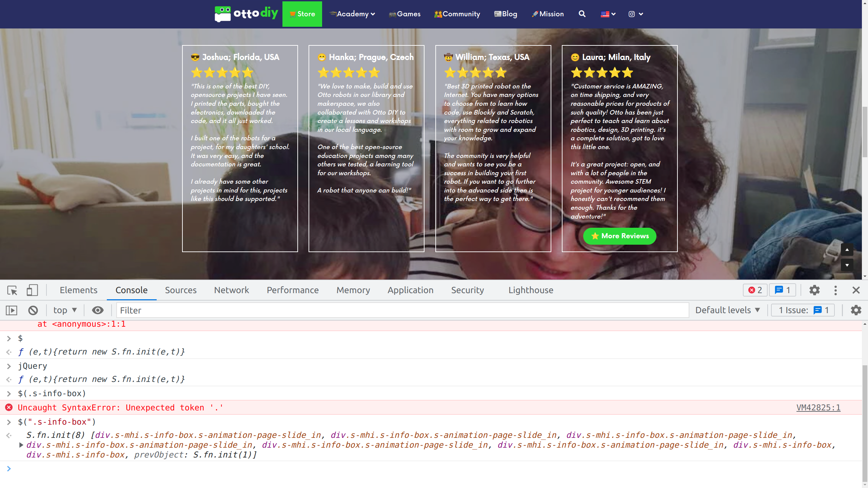Click the DevTools three-dot menu icon
The image size is (868, 488).
coord(835,290)
